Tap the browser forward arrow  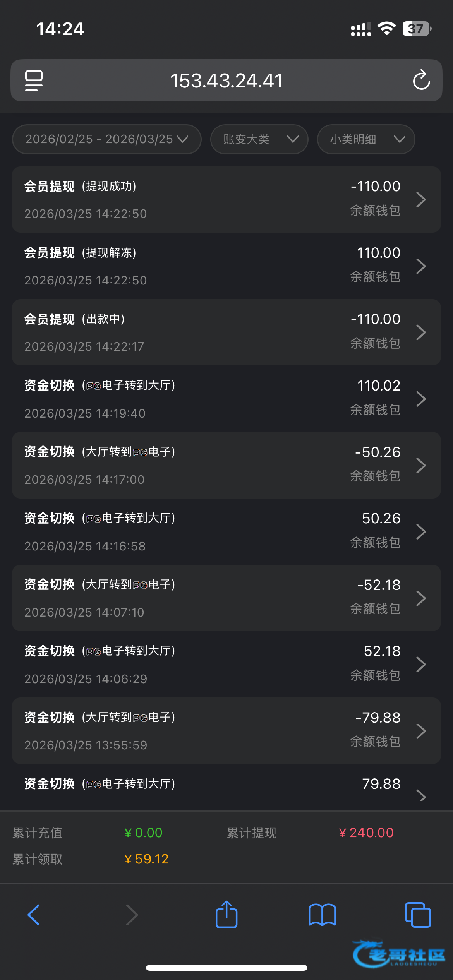pos(132,915)
